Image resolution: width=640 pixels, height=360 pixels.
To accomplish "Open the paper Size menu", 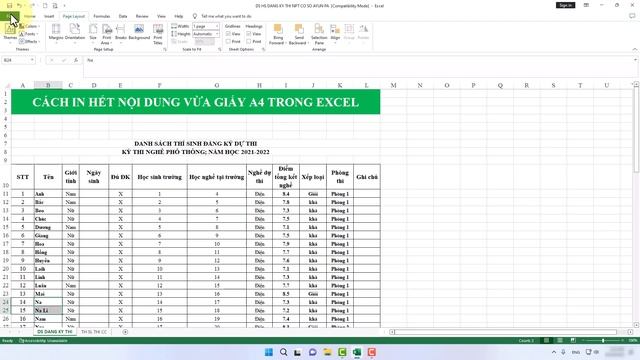I will point(93,33).
